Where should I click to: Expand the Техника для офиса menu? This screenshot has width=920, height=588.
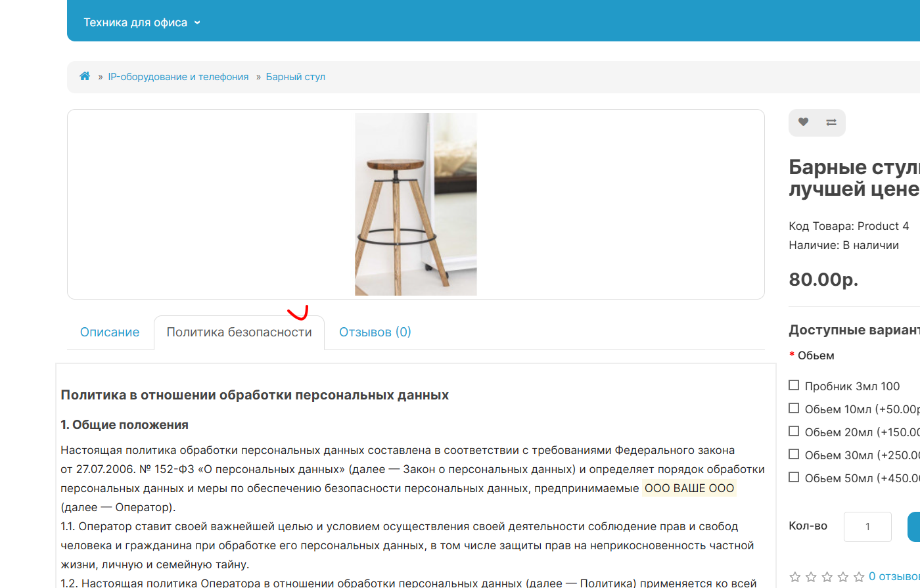[141, 22]
